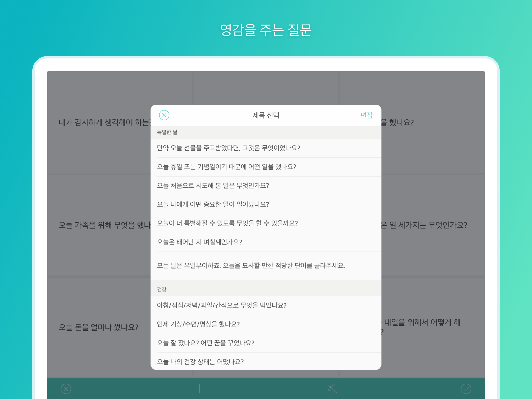This screenshot has height=399, width=532.
Task: Choose 오늘 잘 잤나요? 어떤 꿈을 꾸었나요?
Action: tap(206, 343)
